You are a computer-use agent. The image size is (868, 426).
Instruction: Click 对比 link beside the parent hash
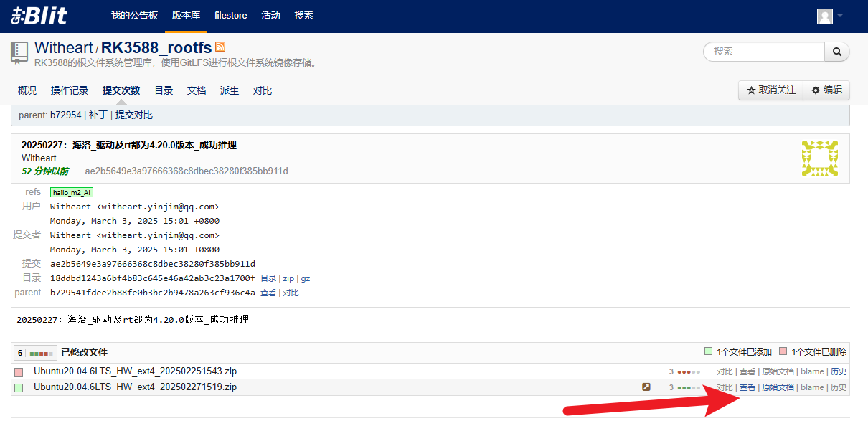(x=291, y=293)
